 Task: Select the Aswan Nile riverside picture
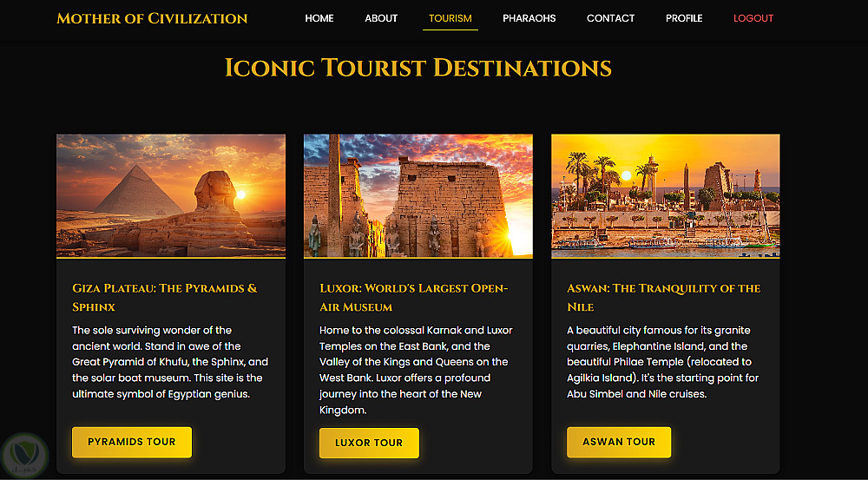[x=665, y=195]
